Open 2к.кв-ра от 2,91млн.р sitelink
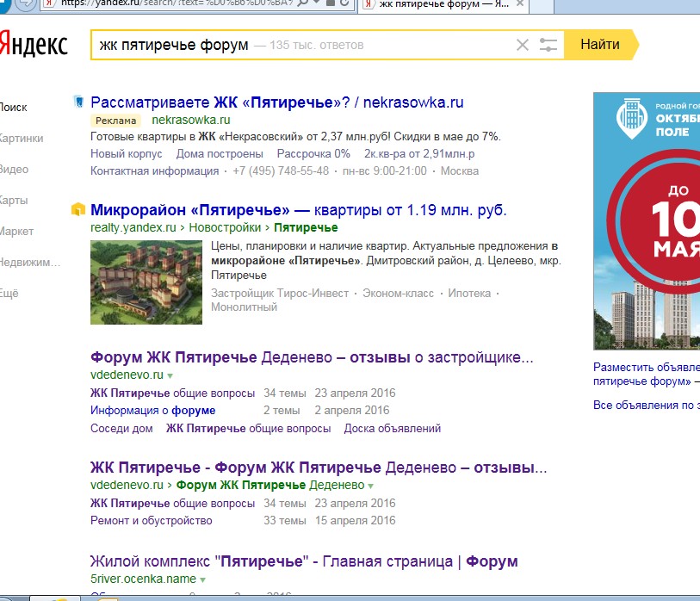The width and height of the screenshot is (700, 601). tap(419, 154)
